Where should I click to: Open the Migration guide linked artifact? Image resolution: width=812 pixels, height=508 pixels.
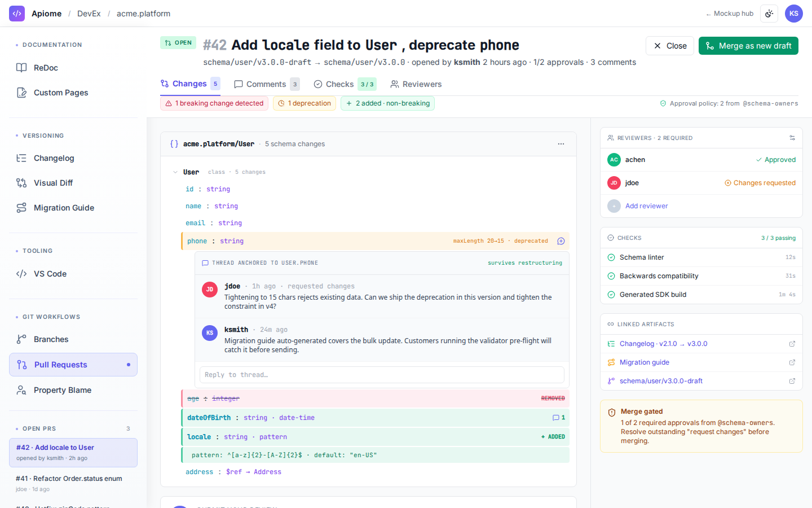point(645,362)
